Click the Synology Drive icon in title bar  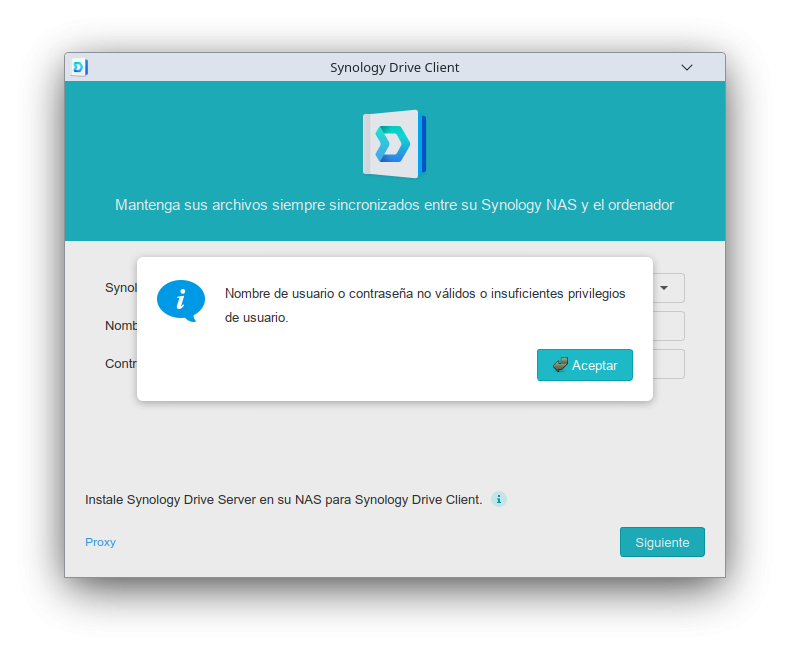point(80,67)
